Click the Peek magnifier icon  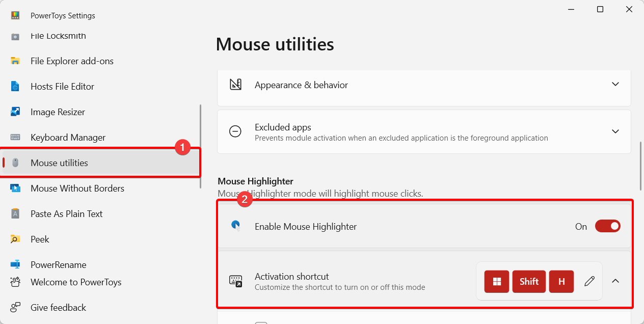15,239
